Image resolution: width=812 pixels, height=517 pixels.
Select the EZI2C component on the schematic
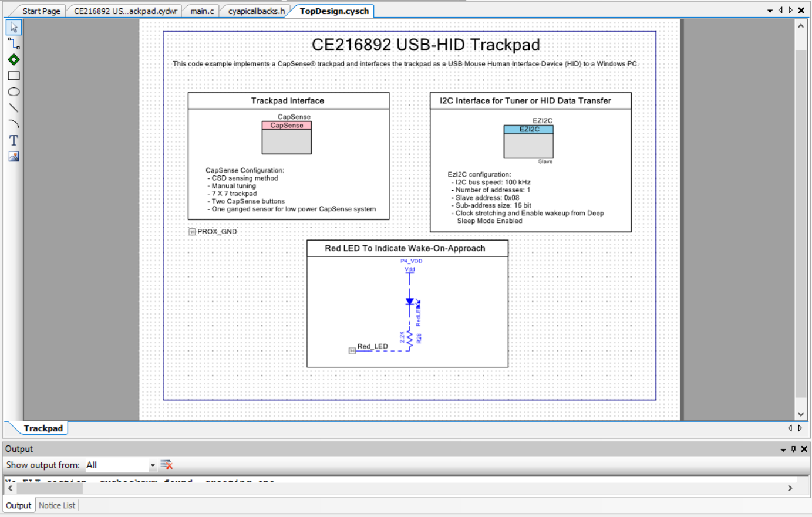tap(528, 141)
